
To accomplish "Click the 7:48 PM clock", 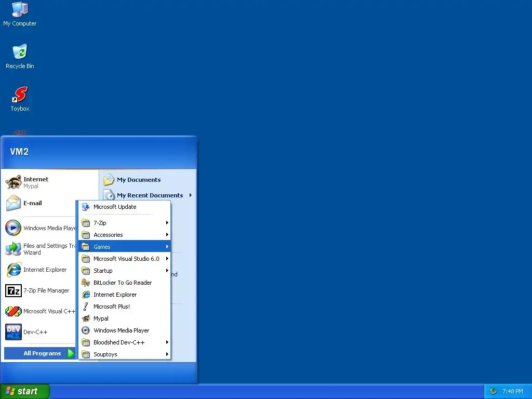I will click(x=512, y=391).
